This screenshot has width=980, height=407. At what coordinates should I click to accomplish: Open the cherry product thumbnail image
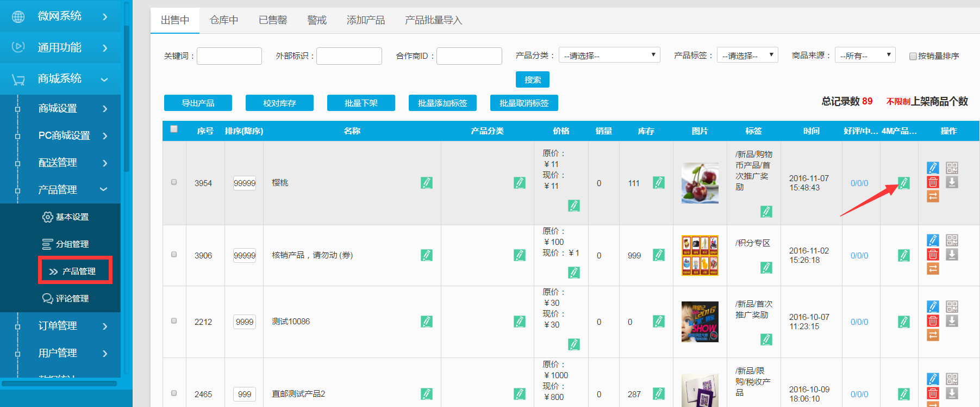(700, 183)
